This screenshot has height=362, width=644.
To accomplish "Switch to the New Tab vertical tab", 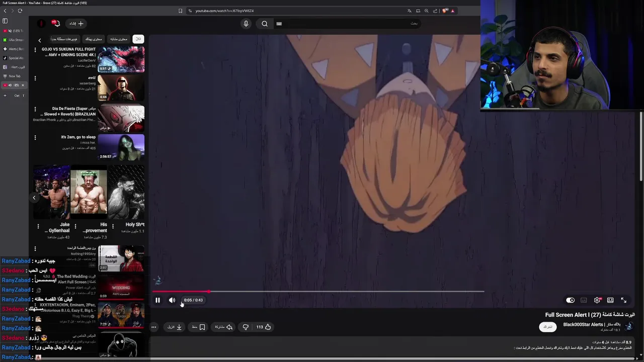I will coord(14,76).
